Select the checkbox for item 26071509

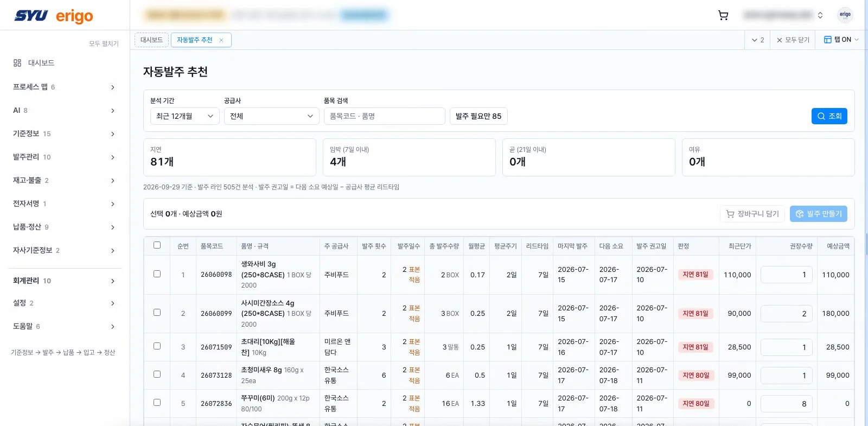click(x=157, y=346)
